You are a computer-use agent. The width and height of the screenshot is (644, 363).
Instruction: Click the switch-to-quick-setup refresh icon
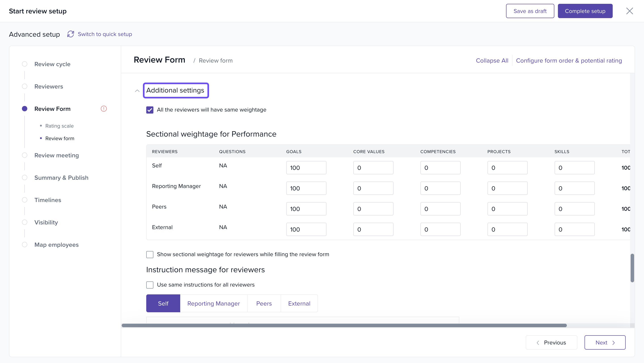point(70,34)
